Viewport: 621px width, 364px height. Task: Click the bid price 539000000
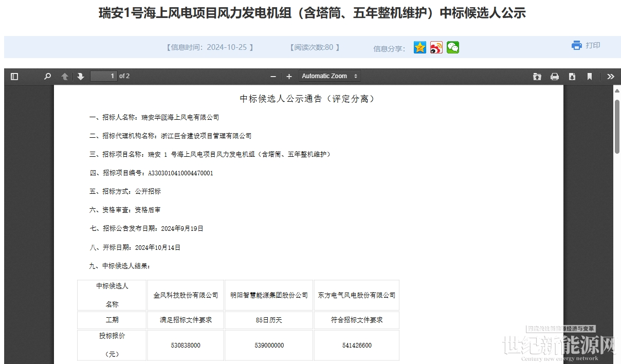coord(269,345)
